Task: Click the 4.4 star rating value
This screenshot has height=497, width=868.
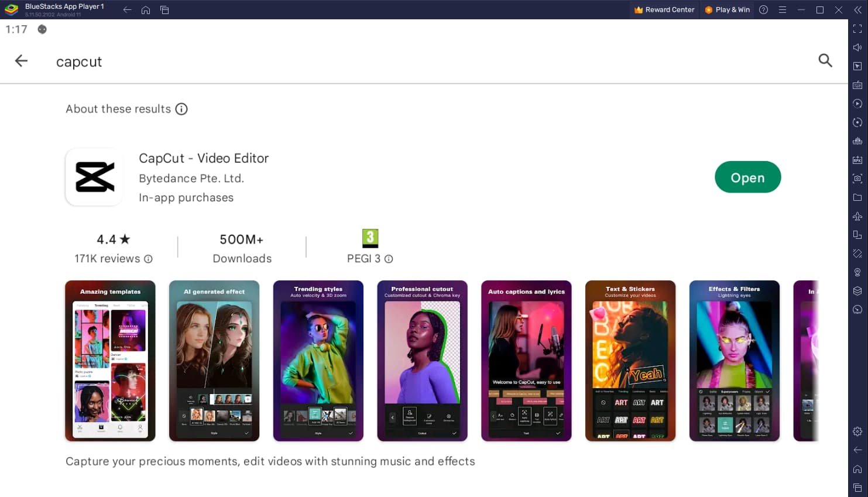Action: (114, 239)
